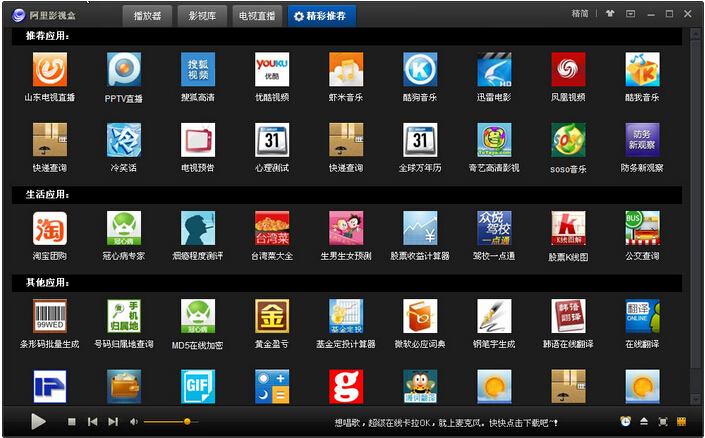This screenshot has height=438, width=705.
Task: Open MD5在线加密 app
Action: (198, 316)
